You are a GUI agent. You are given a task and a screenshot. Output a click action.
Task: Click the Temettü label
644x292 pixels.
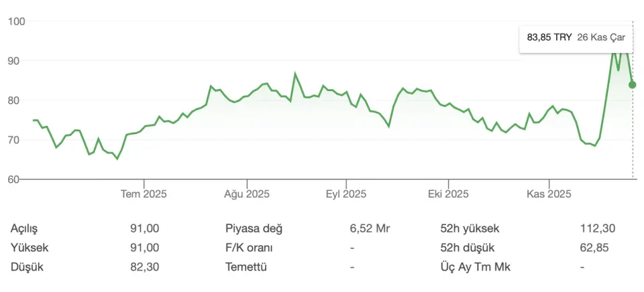click(246, 267)
